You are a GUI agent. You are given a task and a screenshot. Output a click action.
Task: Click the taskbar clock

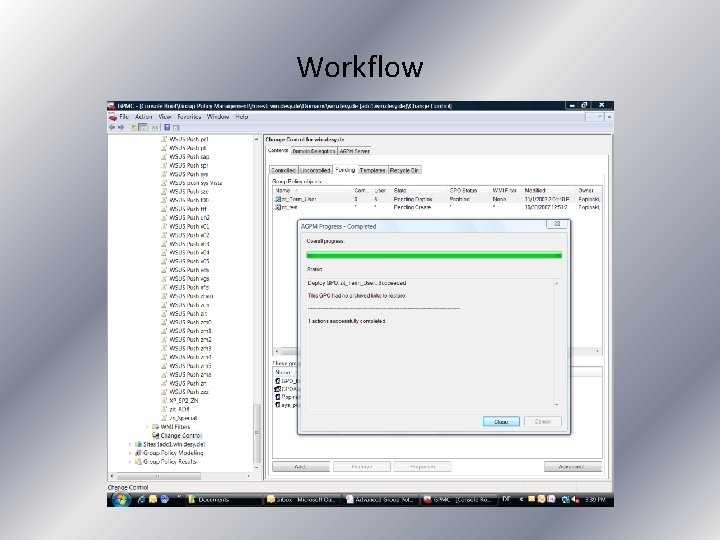click(595, 500)
